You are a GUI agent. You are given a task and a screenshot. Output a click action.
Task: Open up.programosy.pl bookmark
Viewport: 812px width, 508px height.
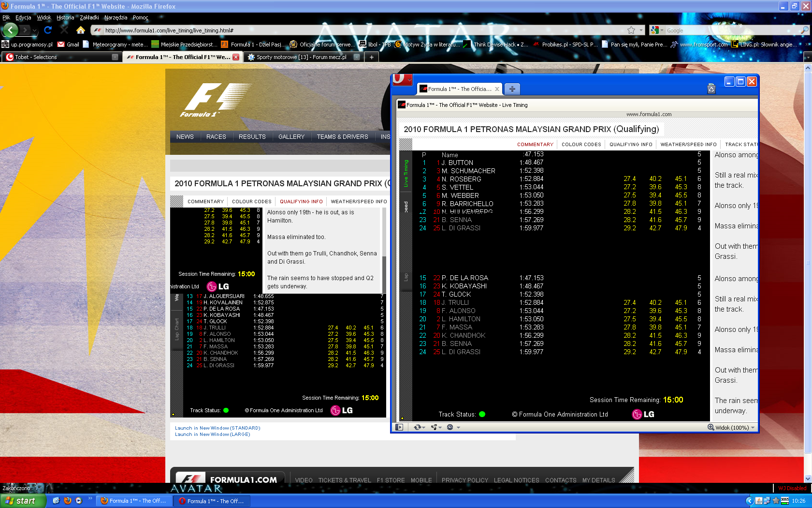pos(27,44)
